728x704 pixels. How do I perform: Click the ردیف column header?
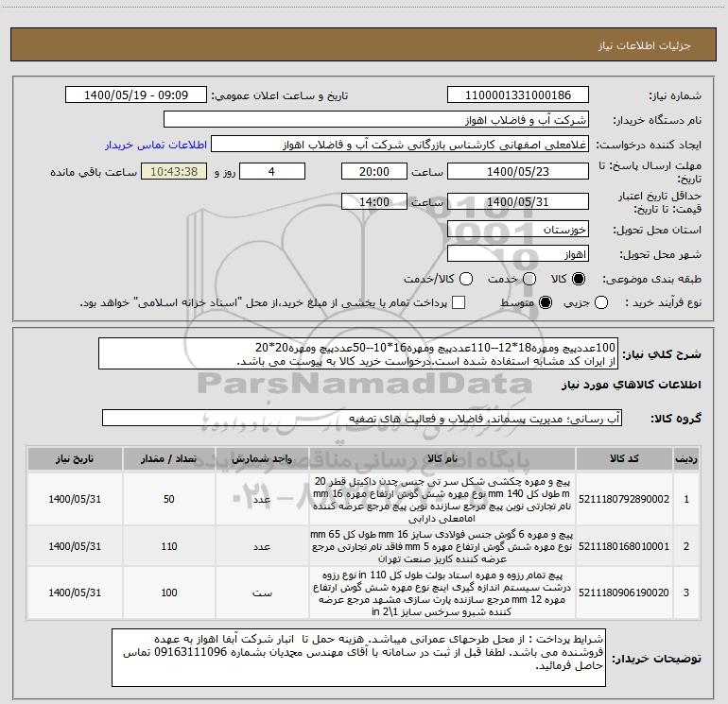686,458
